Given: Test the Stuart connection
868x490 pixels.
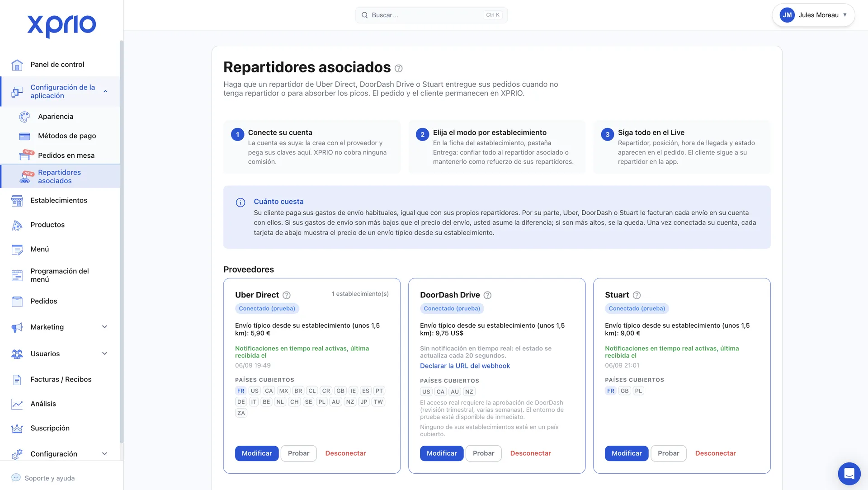Looking at the screenshot, I should [x=669, y=453].
